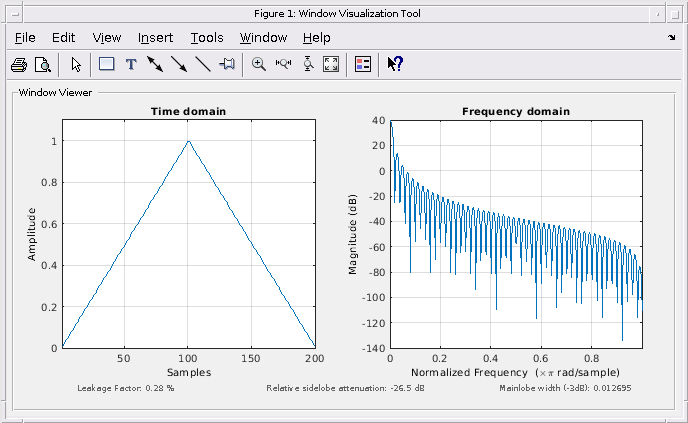Click the peak of the triangular window curve

tap(189, 141)
